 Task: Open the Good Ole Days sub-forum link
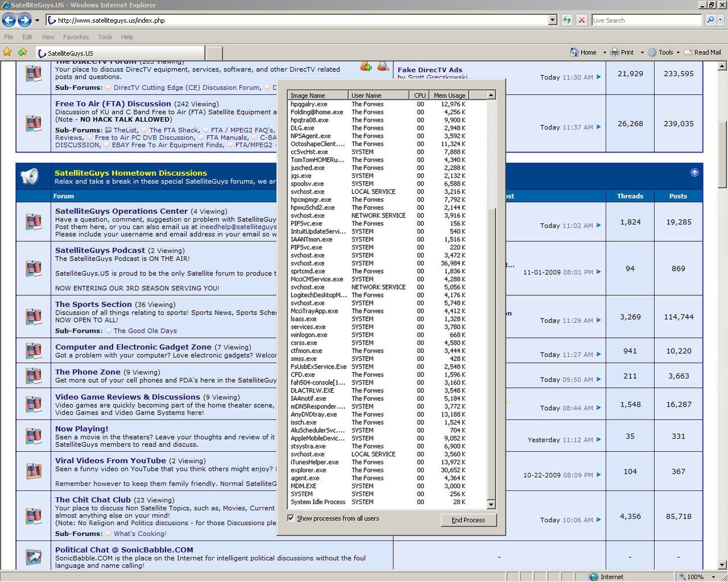tap(145, 331)
